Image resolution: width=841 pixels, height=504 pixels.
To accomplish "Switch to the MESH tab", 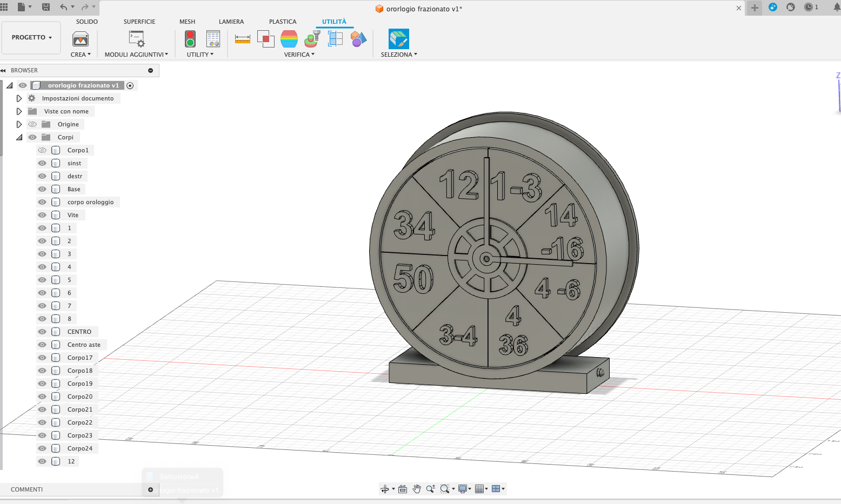I will [188, 22].
